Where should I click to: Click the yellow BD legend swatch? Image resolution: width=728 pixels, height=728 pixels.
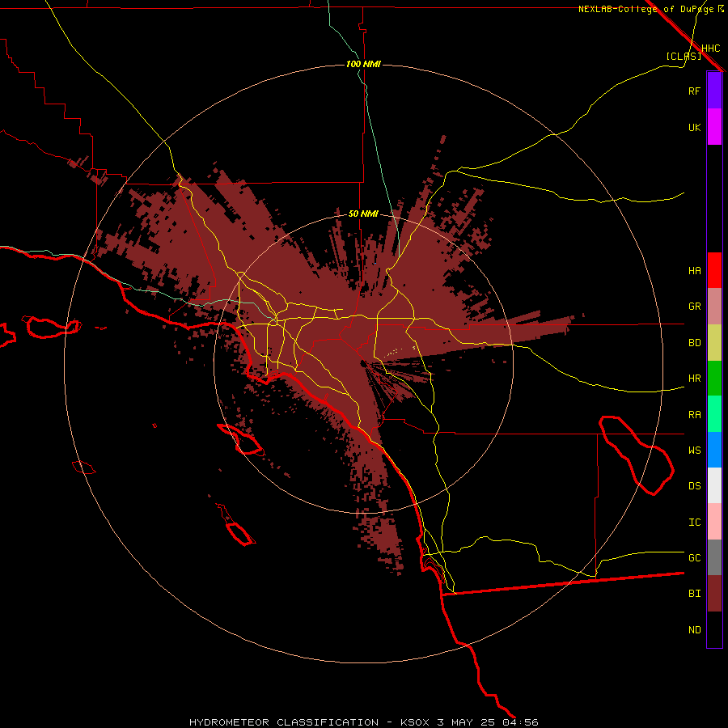[714, 343]
